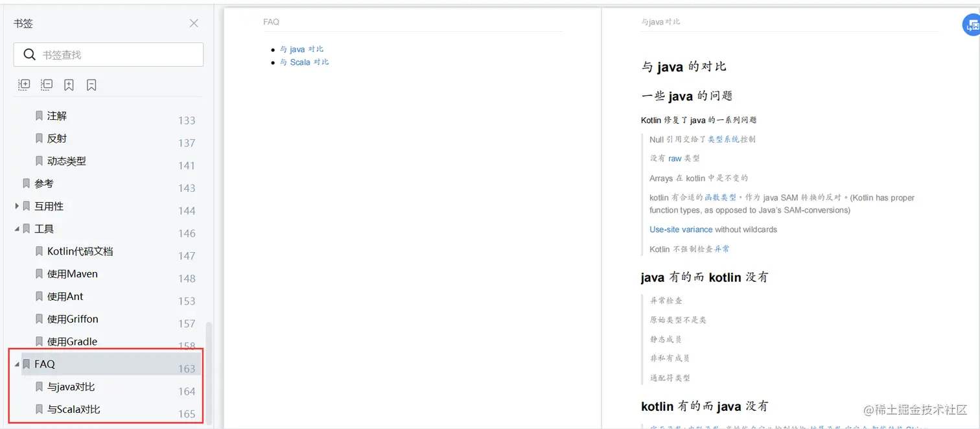Screen dimensions: 980x429
Task: Click bookmark icon beside Kotlin代码文档
Action: tap(39, 251)
